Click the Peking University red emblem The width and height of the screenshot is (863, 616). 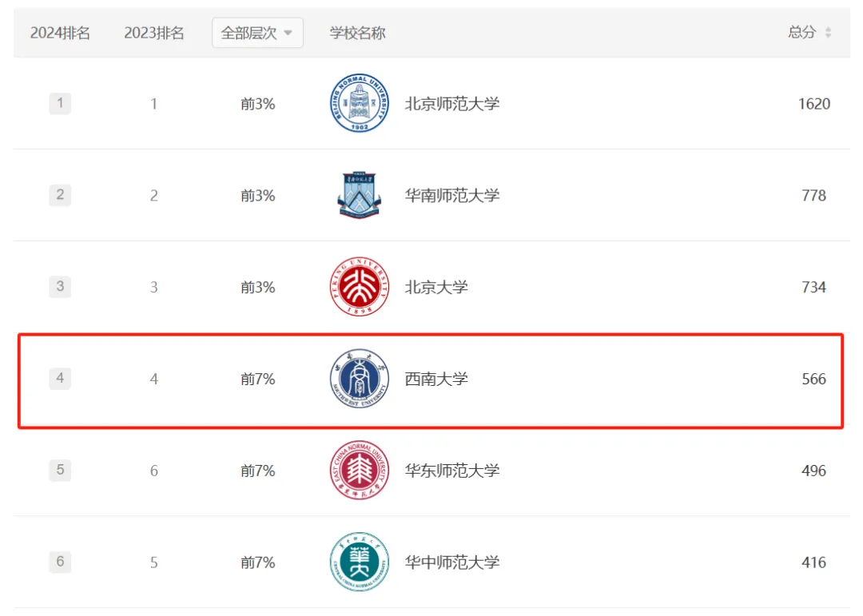[359, 286]
